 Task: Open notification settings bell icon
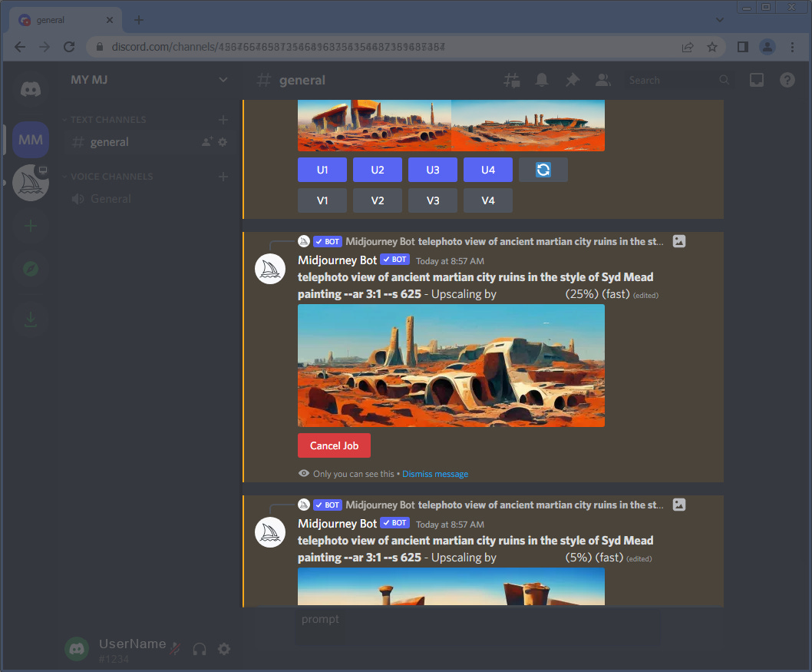[x=542, y=81]
